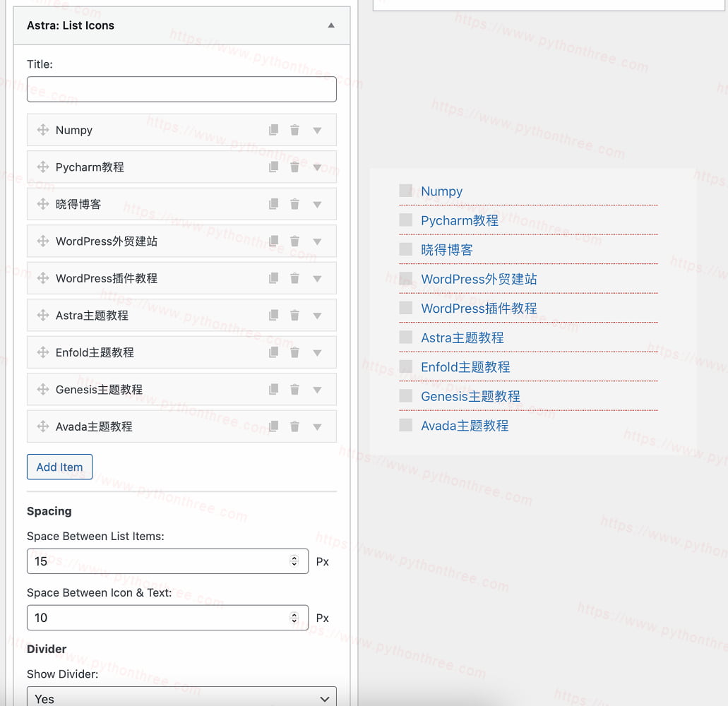The image size is (728, 706).
Task: Duplicate the 晓得博客 item
Action: (274, 204)
